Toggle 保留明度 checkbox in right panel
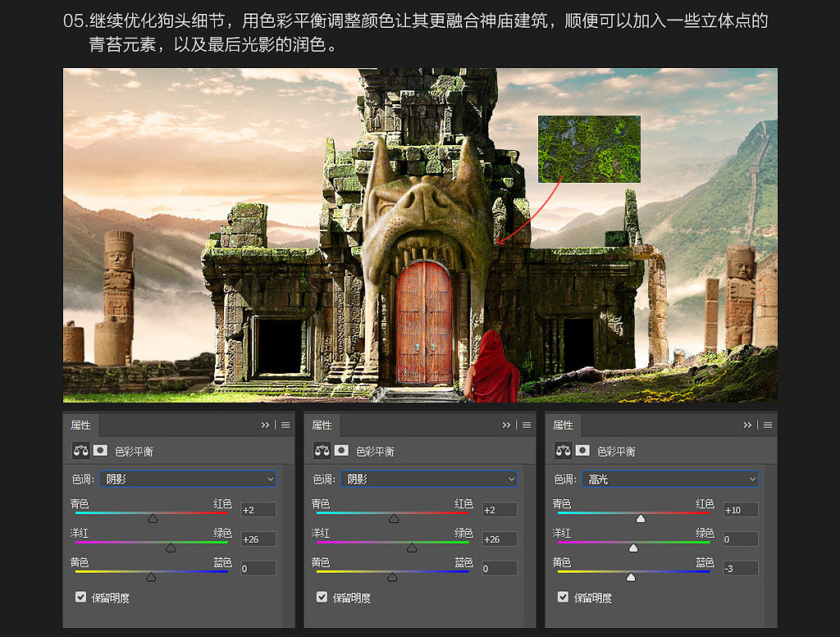840x637 pixels. coord(563,597)
